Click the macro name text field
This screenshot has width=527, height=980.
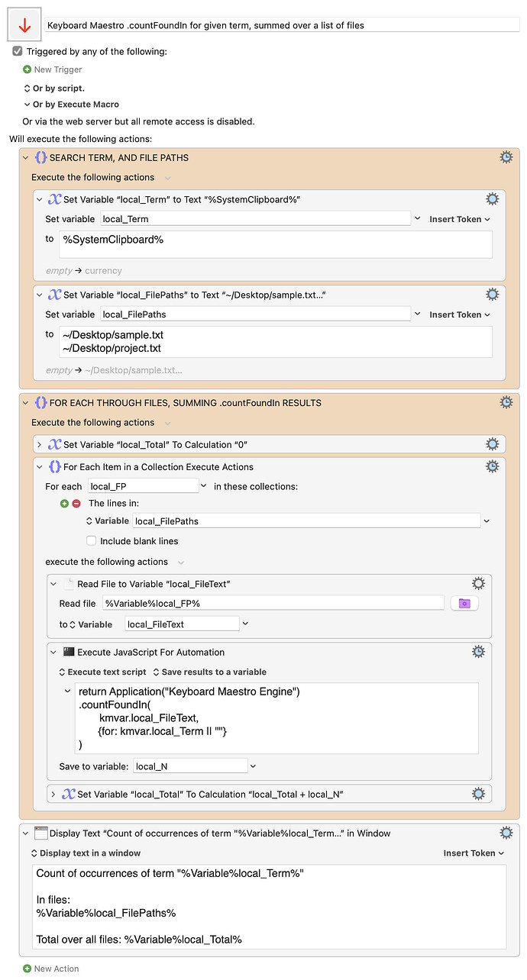pyautogui.click(x=282, y=25)
